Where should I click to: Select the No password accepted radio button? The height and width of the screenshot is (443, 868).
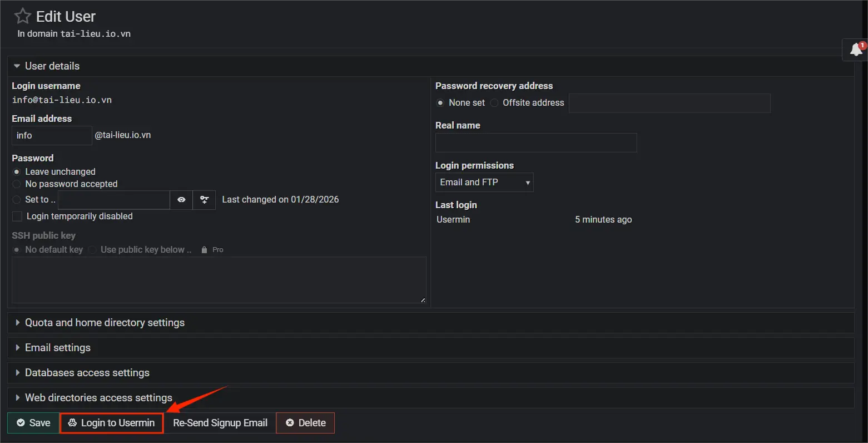click(x=16, y=184)
